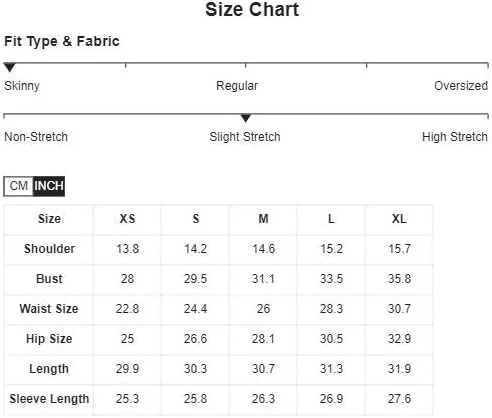The image size is (492, 418).
Task: Click the Size Chart heading
Action: pos(252,9)
